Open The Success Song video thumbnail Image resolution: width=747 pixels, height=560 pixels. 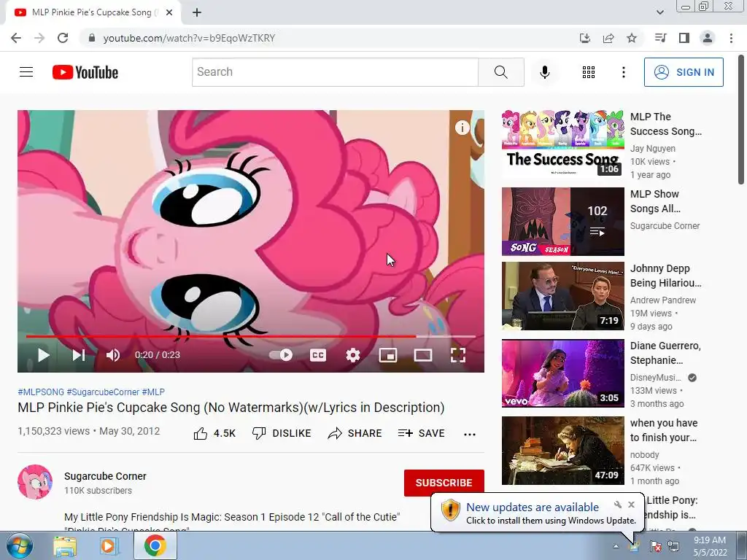tap(562, 144)
